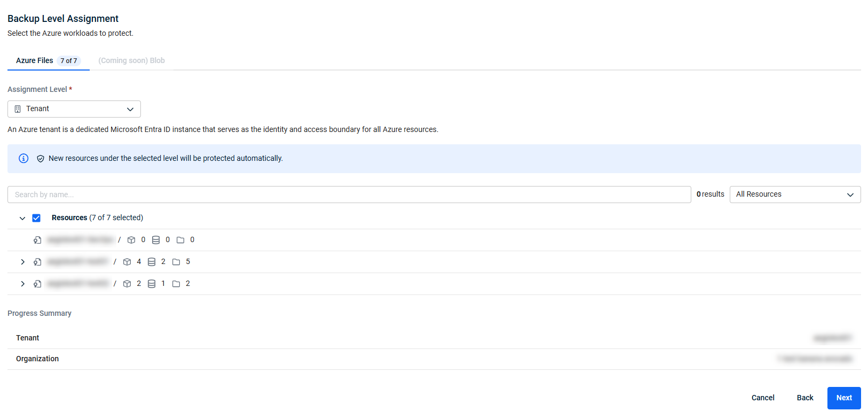Uncheck the Resources select-all checkbox

[x=36, y=218]
